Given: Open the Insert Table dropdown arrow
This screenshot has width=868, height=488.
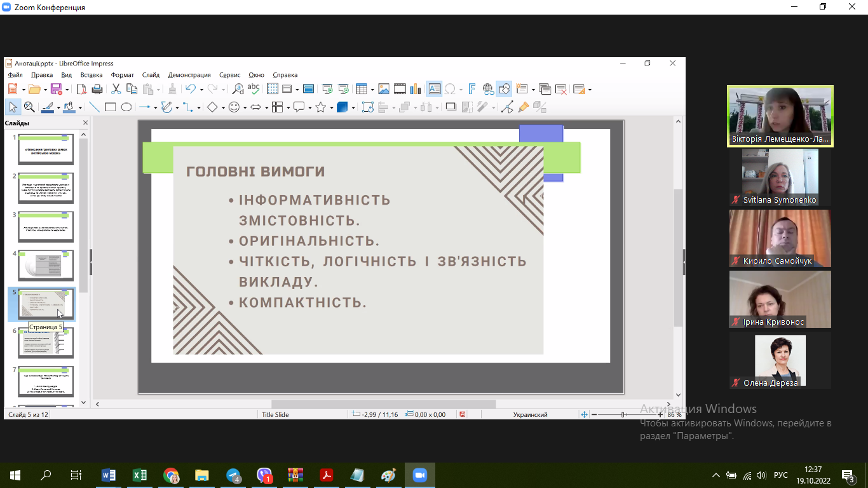Looking at the screenshot, I should point(372,90).
